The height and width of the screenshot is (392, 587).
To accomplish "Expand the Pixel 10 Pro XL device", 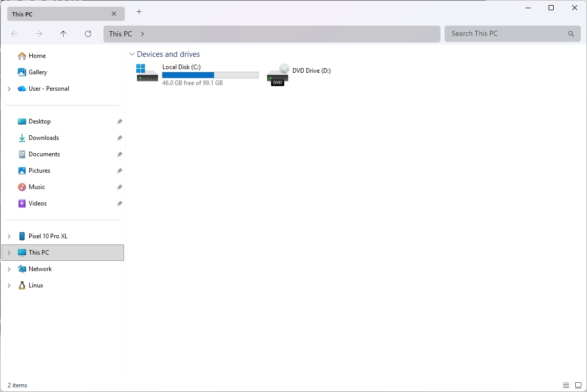I will [x=8, y=236].
